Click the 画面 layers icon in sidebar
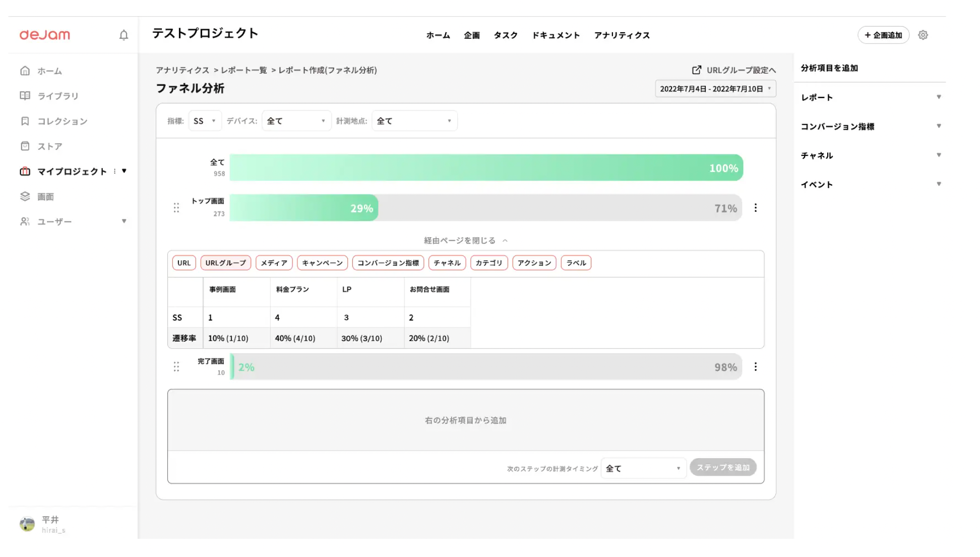 tap(25, 196)
